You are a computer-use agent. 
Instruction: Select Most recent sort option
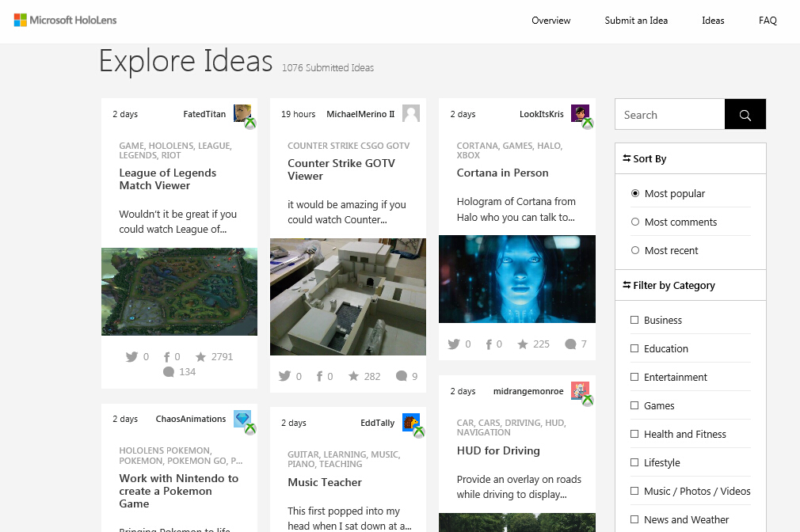pos(635,250)
